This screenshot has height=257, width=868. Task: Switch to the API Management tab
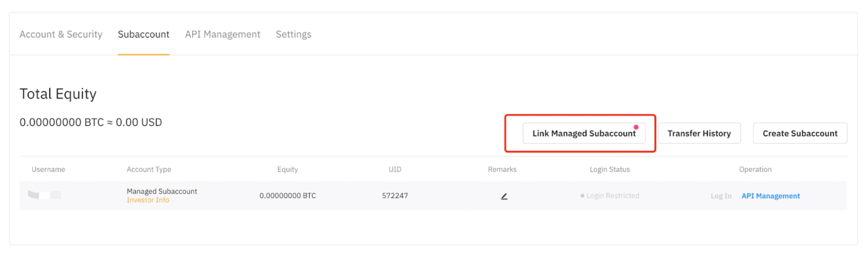pos(222,34)
